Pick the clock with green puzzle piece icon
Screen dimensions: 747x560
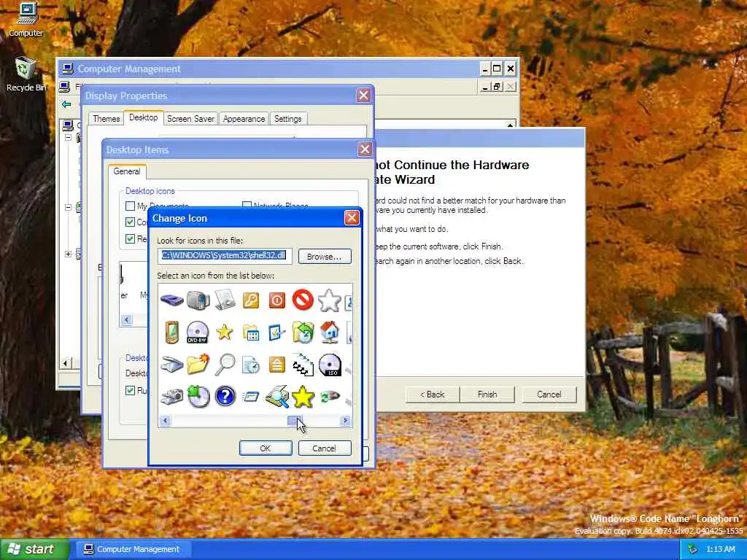198,396
